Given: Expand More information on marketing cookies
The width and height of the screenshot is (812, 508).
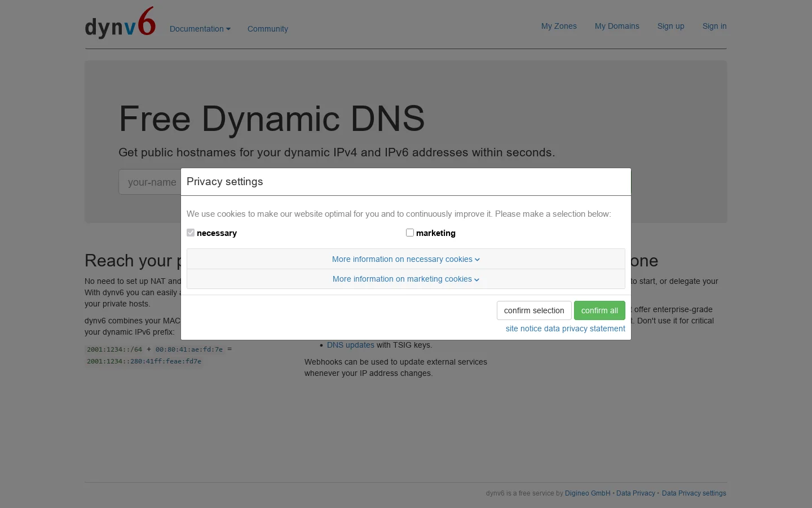Looking at the screenshot, I should click(x=406, y=279).
